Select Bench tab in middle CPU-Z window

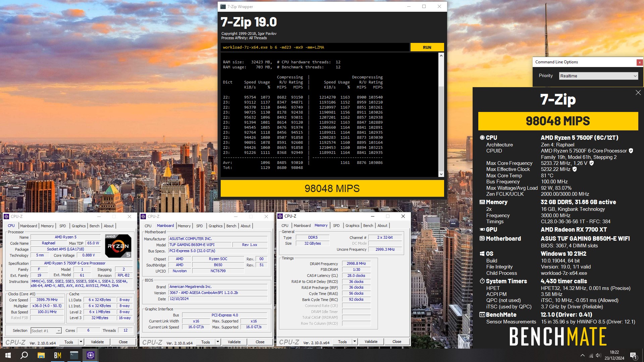[231, 226]
